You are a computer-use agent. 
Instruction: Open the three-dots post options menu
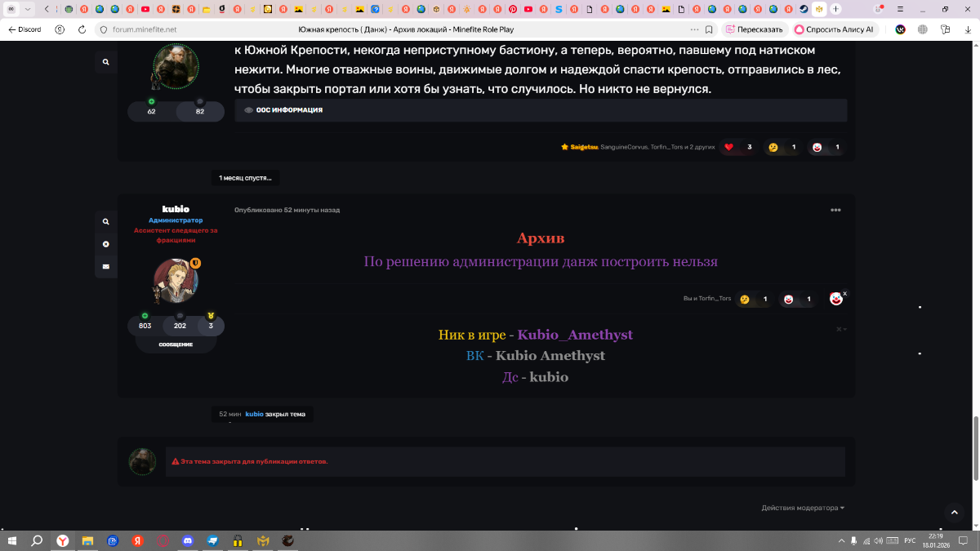pos(835,210)
